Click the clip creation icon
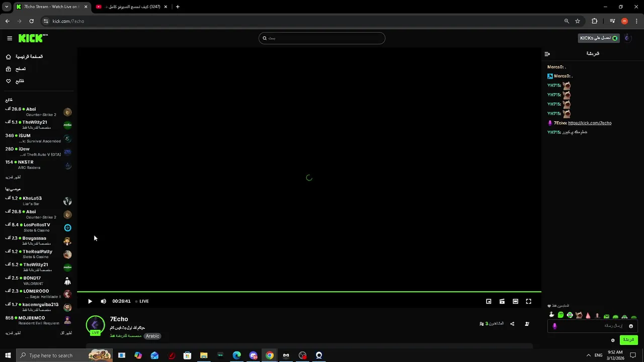Image resolution: width=644 pixels, height=362 pixels. pyautogui.click(x=502, y=301)
